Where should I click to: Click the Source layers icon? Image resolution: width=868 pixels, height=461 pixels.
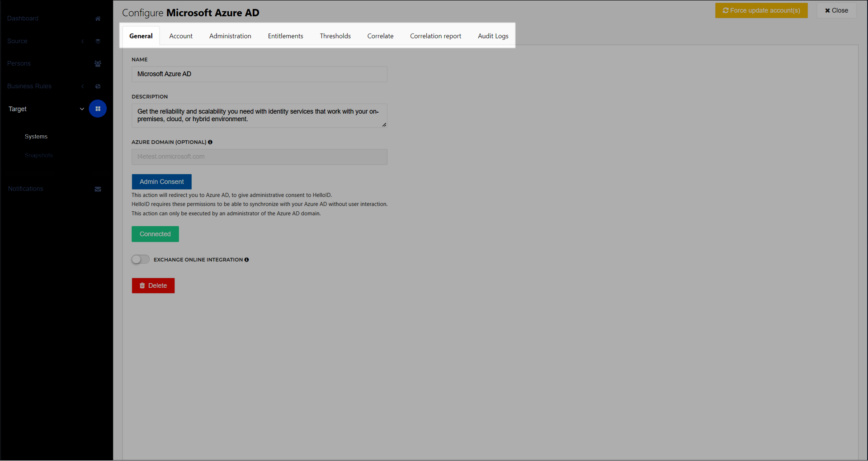pyautogui.click(x=98, y=41)
